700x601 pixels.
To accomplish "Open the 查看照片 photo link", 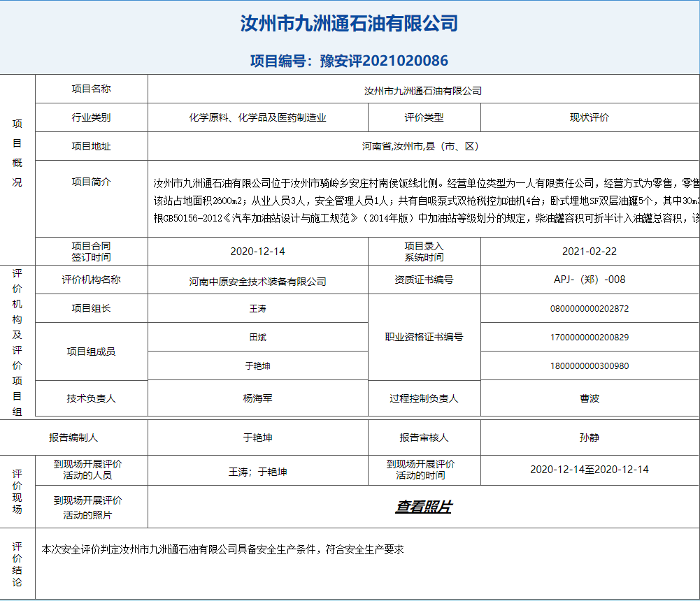I will [x=423, y=507].
